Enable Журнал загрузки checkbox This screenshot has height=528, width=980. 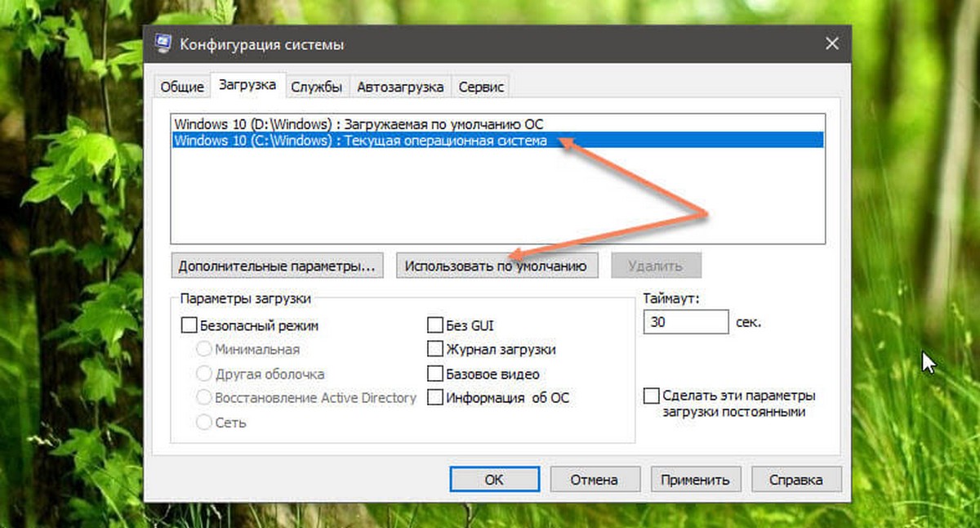(x=434, y=349)
